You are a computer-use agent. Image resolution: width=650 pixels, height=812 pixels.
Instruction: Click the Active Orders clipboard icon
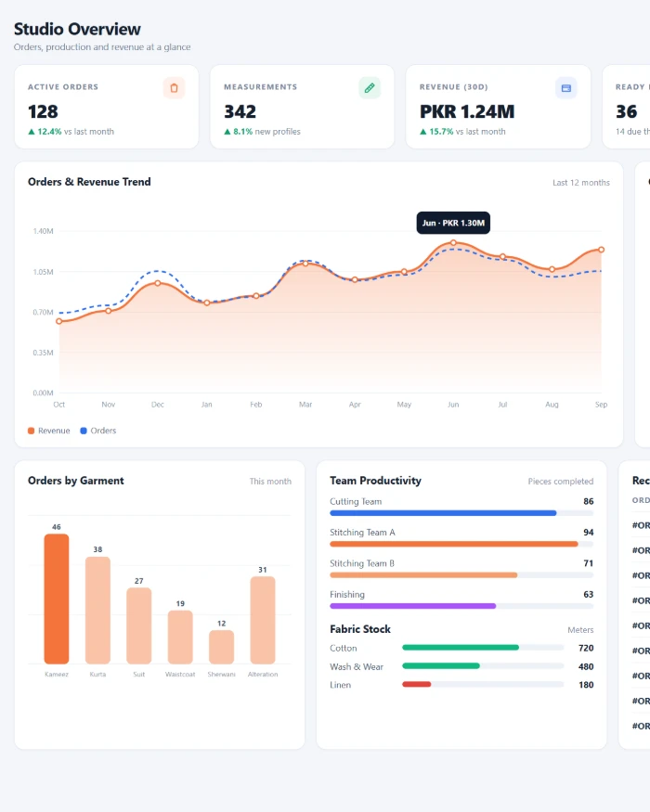[x=175, y=88]
